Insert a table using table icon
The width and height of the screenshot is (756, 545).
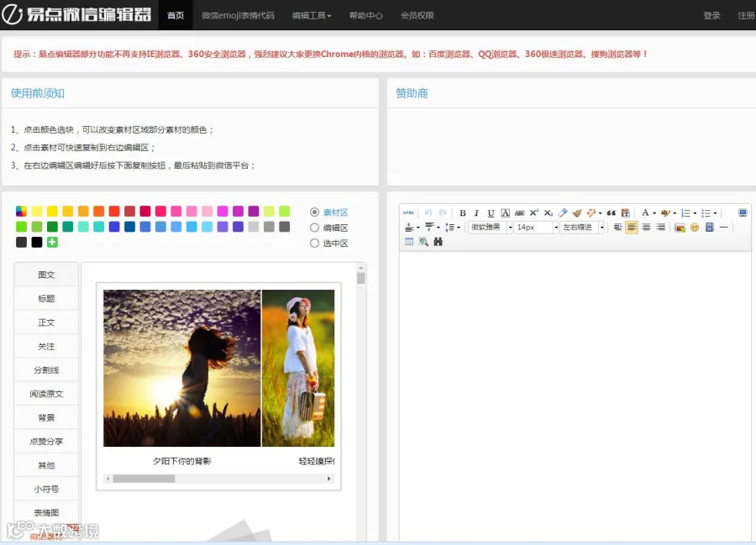(409, 242)
